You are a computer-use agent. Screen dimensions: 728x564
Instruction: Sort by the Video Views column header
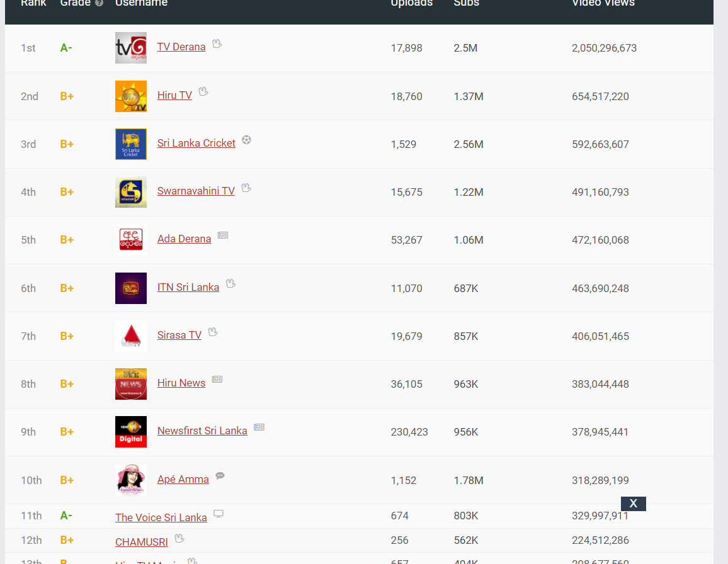click(x=603, y=3)
